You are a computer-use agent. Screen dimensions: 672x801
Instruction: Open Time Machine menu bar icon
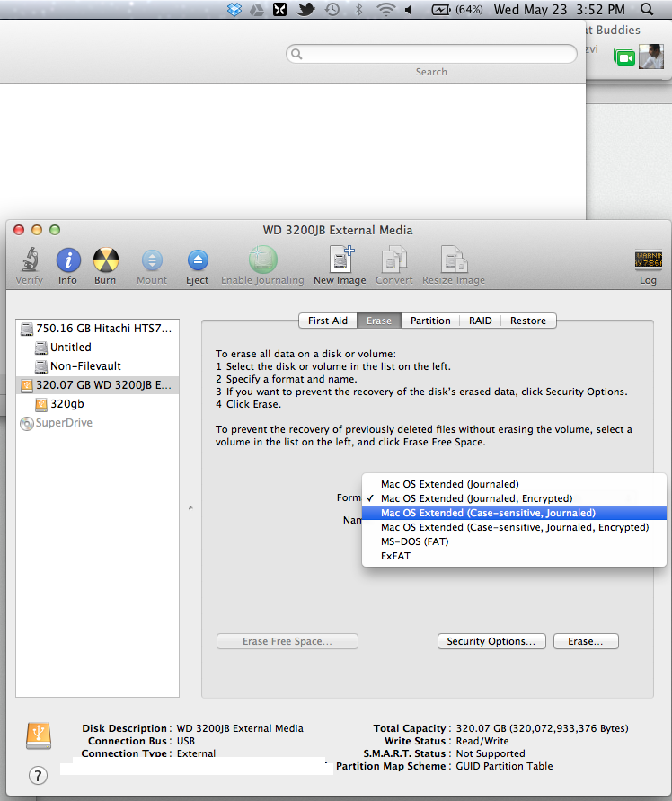pyautogui.click(x=332, y=9)
